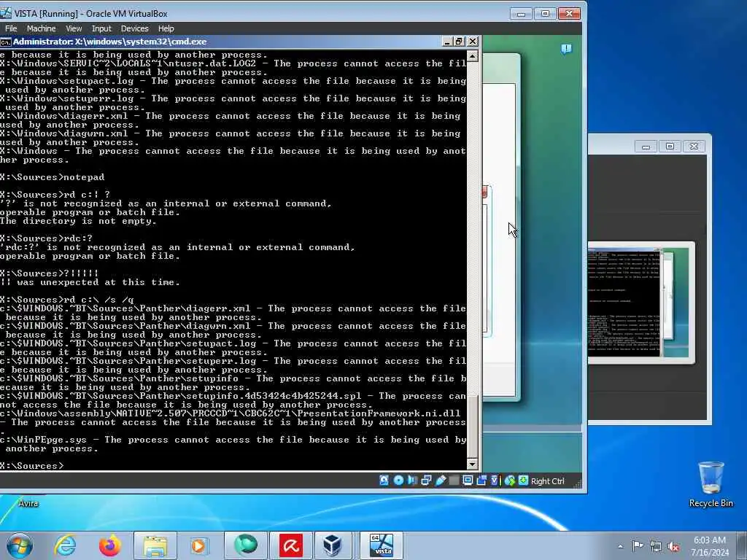Viewport: 747px width, 560px height.
Task: Click the VirtualBox title bar app icon
Action: (x=6, y=13)
